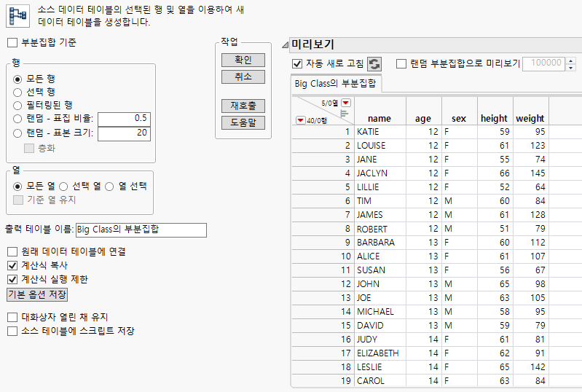This screenshot has height=392, width=582.
Task: Click the 재호출 button
Action: [243, 106]
